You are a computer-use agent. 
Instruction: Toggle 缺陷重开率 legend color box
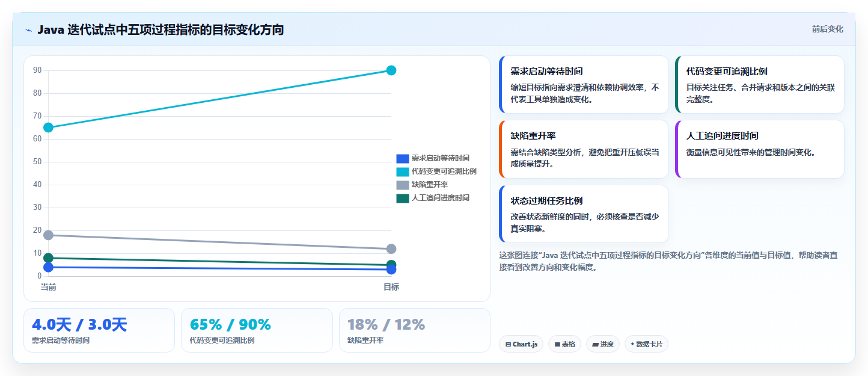point(402,185)
